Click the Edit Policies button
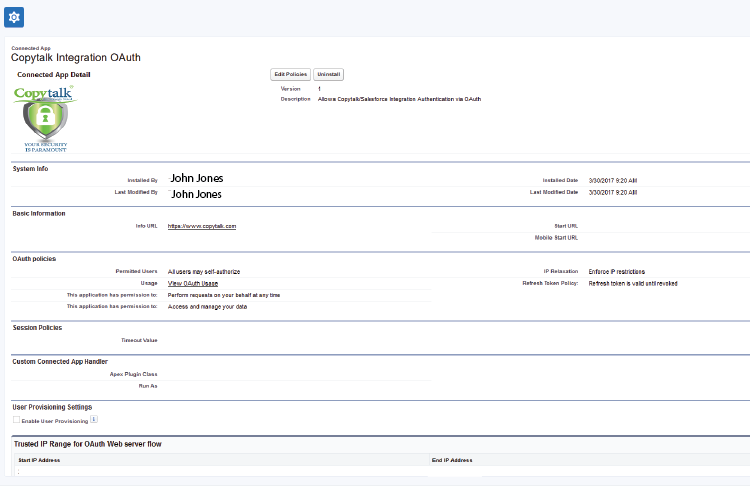 click(x=289, y=74)
